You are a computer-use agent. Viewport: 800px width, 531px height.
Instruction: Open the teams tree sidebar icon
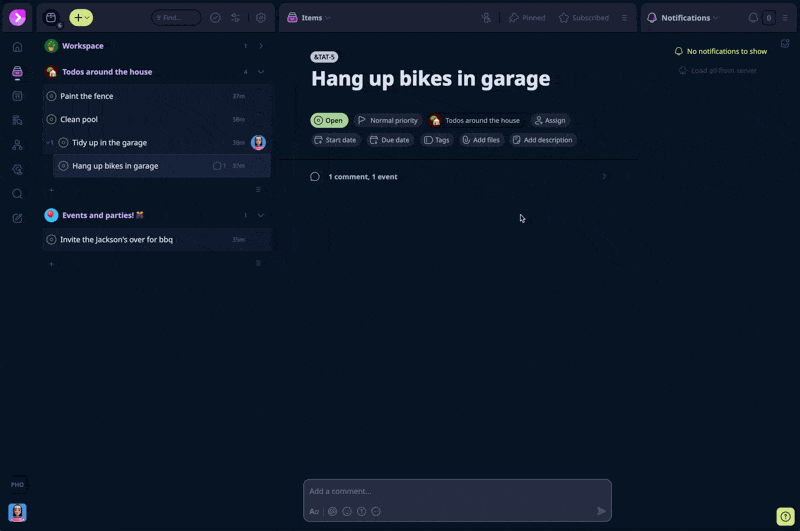pos(17,145)
